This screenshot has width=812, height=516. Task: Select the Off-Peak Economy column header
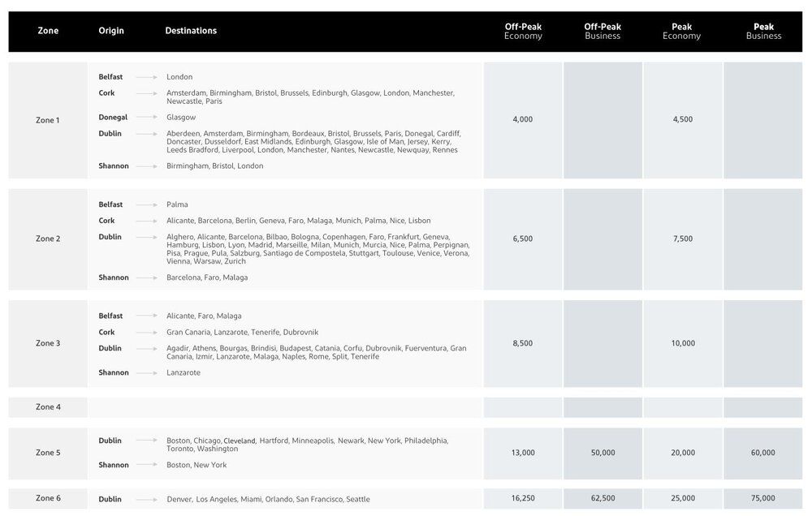(x=523, y=32)
